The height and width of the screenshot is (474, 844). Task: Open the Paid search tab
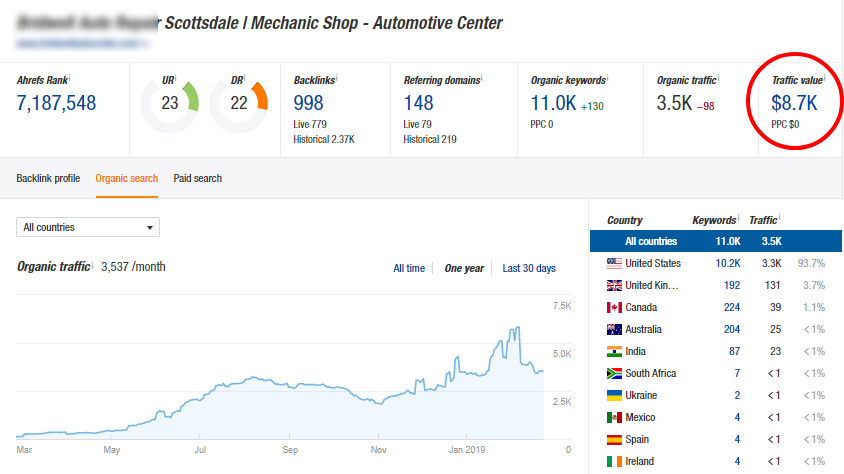(198, 178)
